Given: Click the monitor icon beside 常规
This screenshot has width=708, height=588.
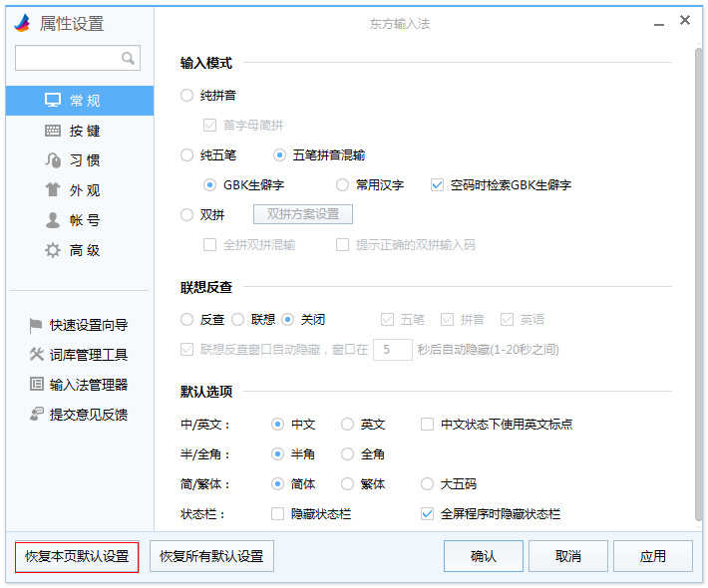Looking at the screenshot, I should point(53,101).
